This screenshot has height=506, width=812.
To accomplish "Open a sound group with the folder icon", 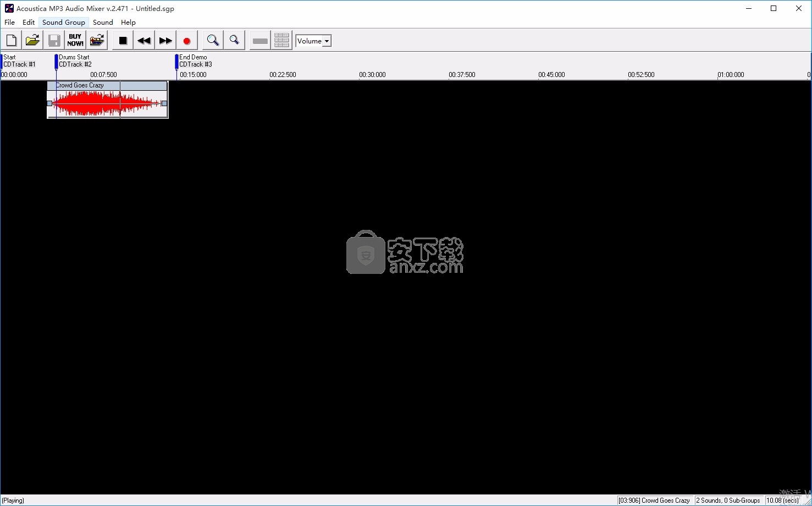I will pos(33,41).
